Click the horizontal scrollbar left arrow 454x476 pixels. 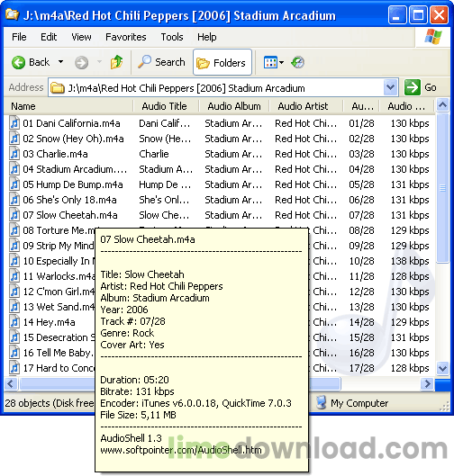click(x=11, y=383)
